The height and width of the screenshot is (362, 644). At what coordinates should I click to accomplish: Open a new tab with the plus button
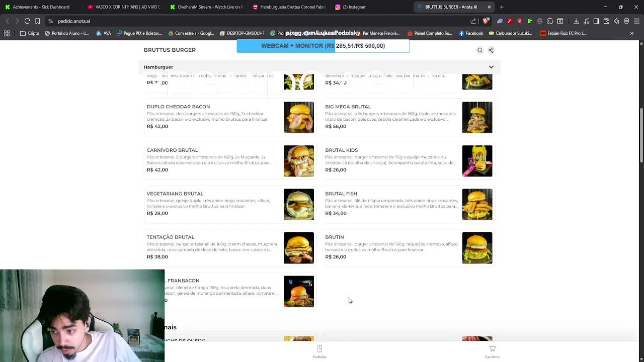(x=502, y=7)
